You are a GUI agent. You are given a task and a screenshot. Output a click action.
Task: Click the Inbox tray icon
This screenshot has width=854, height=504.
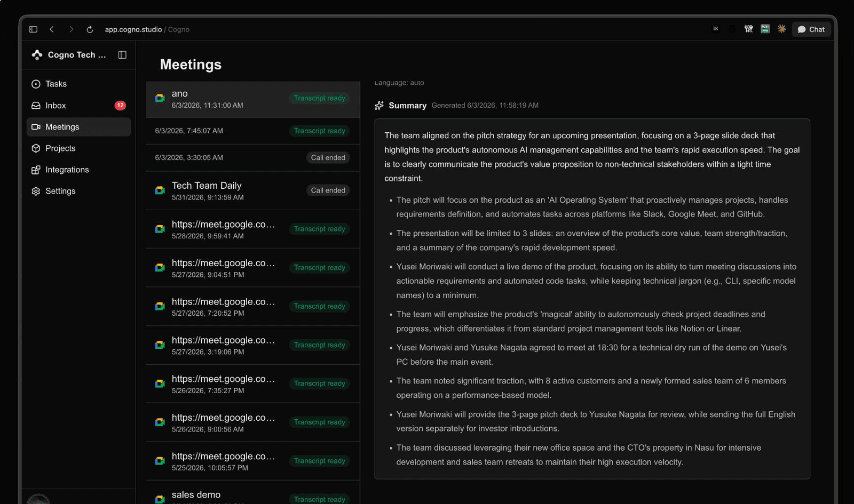[36, 106]
